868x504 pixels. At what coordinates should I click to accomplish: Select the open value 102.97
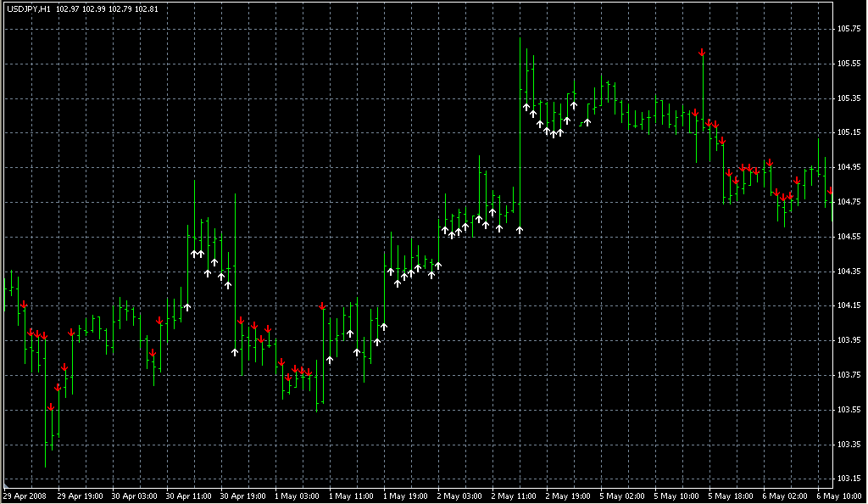pyautogui.click(x=68, y=9)
